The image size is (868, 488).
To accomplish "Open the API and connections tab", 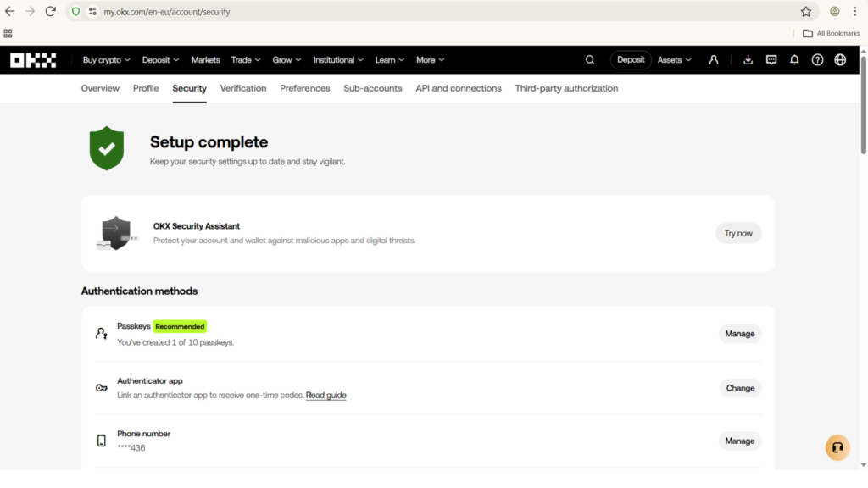I will click(x=459, y=88).
